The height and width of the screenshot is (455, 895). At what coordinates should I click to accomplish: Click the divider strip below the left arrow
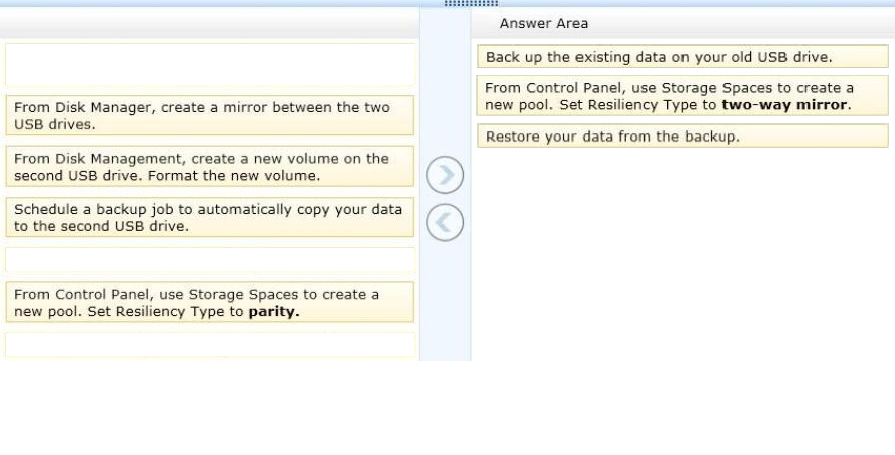(x=445, y=301)
